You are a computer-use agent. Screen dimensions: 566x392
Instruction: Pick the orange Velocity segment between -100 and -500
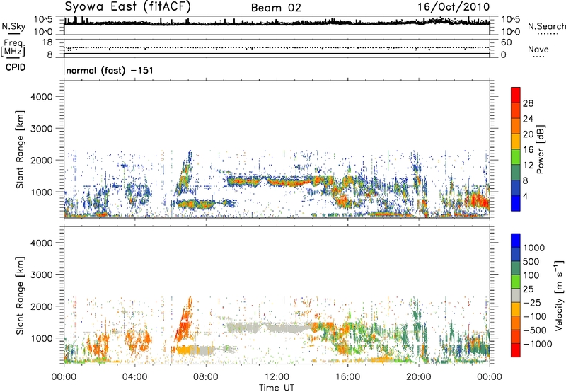(x=516, y=323)
